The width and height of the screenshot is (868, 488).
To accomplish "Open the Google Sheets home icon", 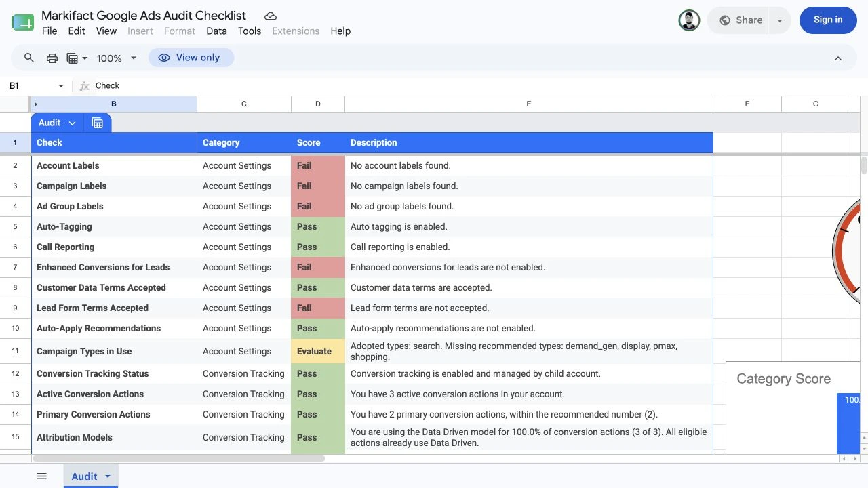I will click(x=22, y=22).
